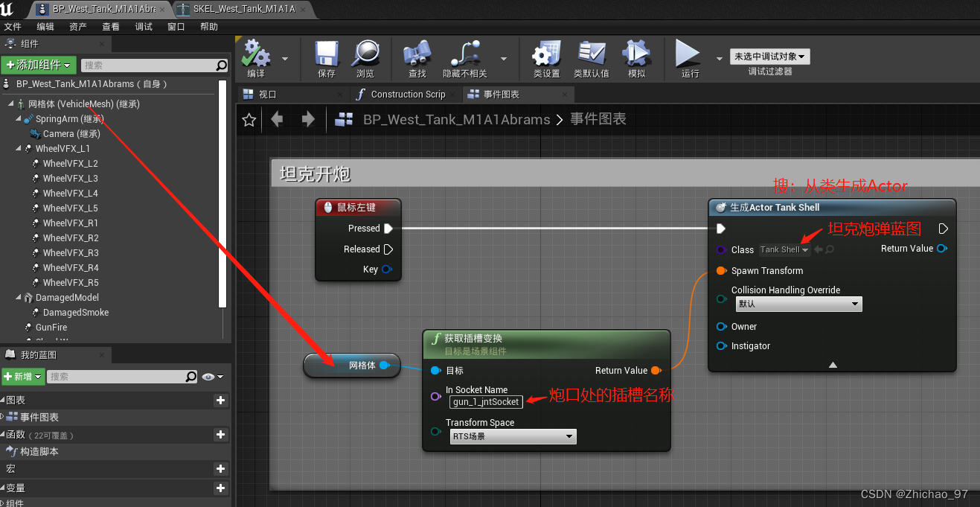Add a new macro with the plus button
Viewport: 980px width, 507px height.
click(220, 468)
